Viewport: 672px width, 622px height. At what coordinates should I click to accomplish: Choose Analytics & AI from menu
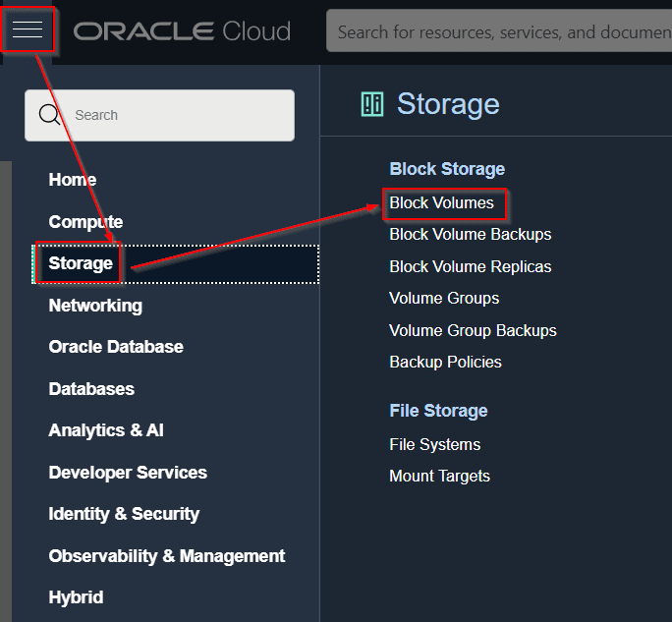[106, 430]
